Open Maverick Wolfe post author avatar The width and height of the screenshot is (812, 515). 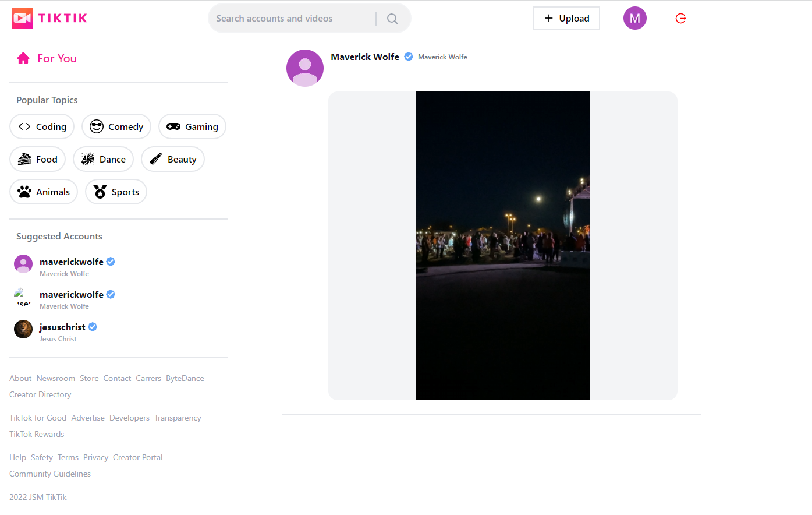pyautogui.click(x=305, y=68)
